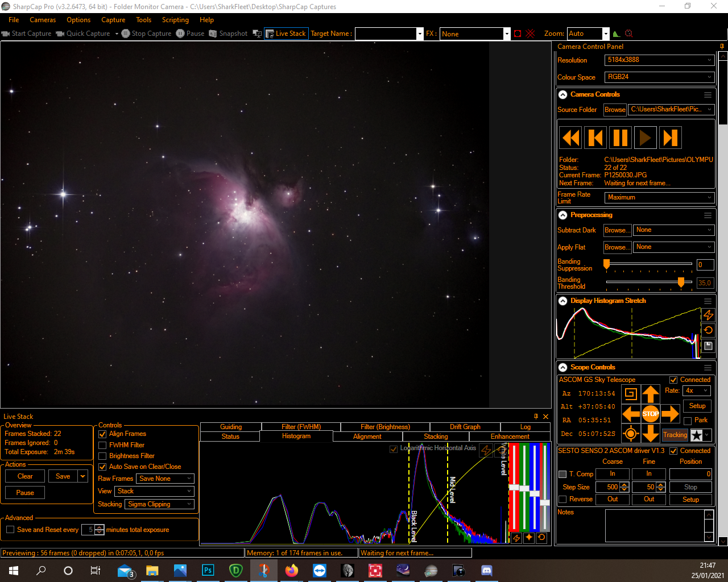The height and width of the screenshot is (582, 728).
Task: Click the green histogram icon beside Zoom
Action: [617, 34]
